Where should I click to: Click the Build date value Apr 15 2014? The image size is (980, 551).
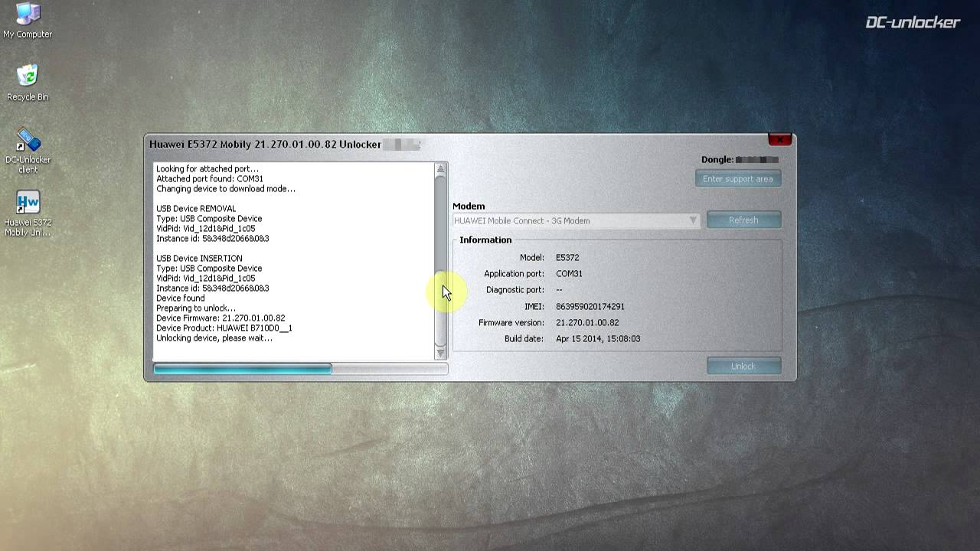[x=598, y=338]
